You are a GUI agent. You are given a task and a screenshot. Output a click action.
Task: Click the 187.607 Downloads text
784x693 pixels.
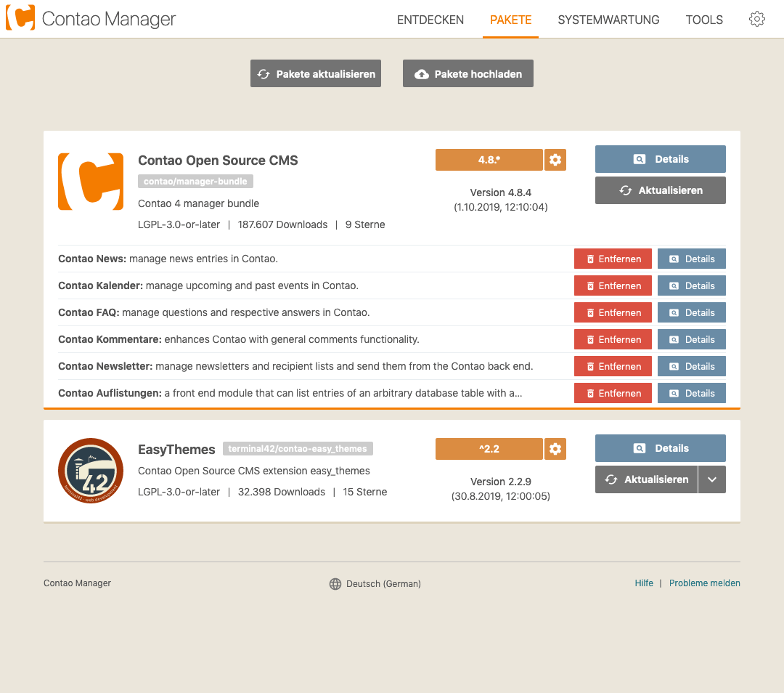(x=282, y=224)
